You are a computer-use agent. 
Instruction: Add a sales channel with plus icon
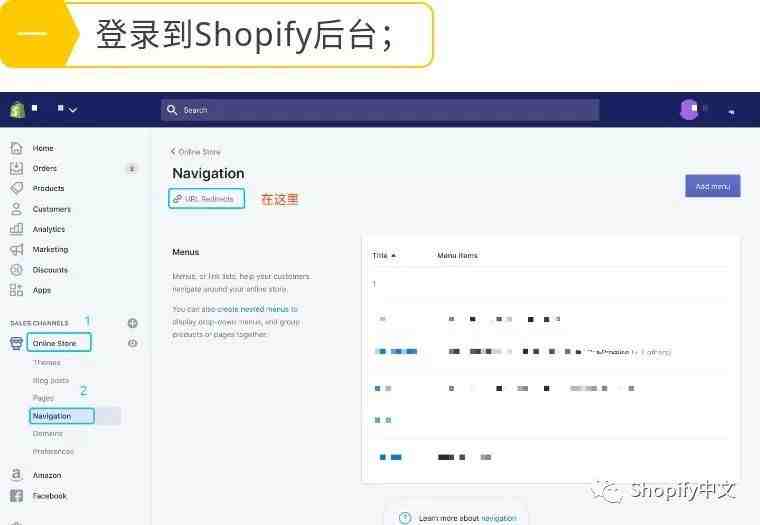click(x=132, y=323)
